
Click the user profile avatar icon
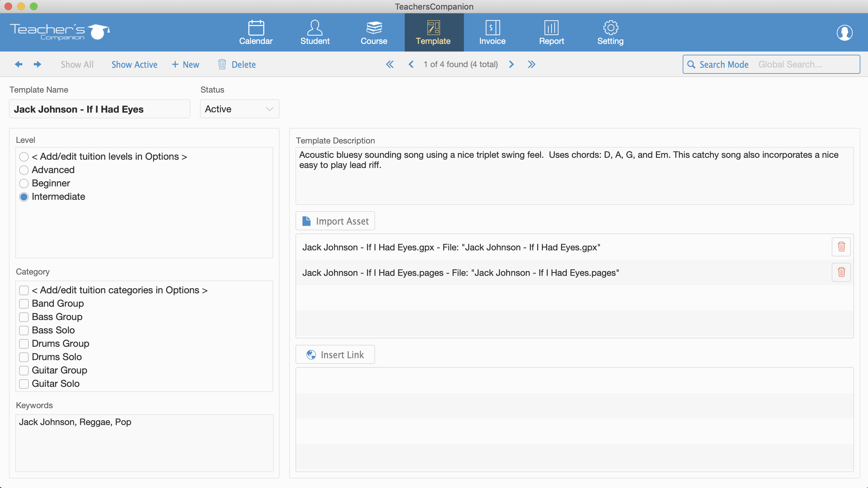click(x=844, y=33)
